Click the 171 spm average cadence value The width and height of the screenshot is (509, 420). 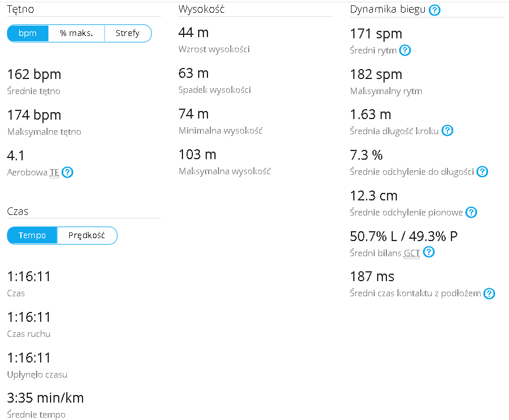tap(376, 34)
